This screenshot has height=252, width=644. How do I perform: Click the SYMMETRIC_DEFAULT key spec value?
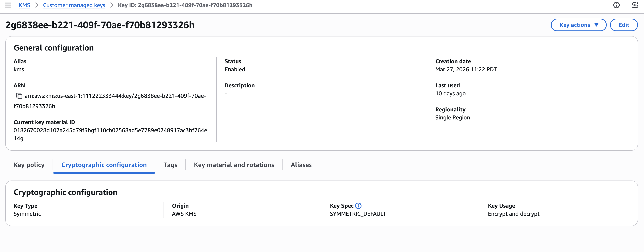click(x=358, y=214)
